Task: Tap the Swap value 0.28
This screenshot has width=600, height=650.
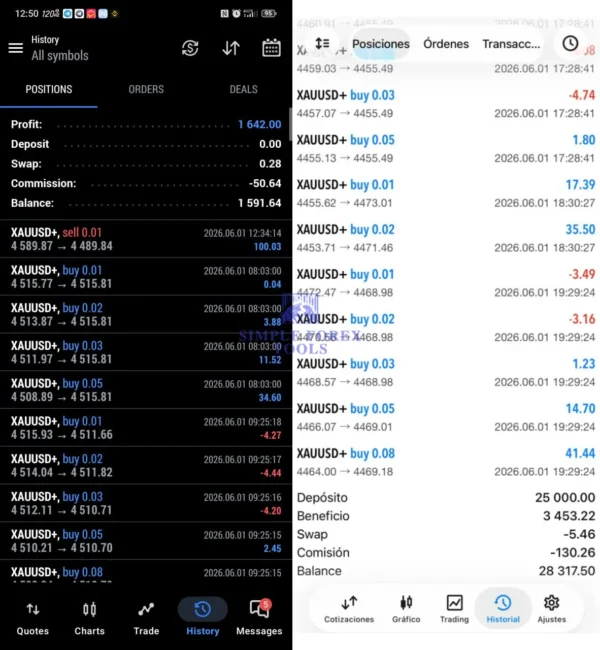Action: click(x=270, y=164)
